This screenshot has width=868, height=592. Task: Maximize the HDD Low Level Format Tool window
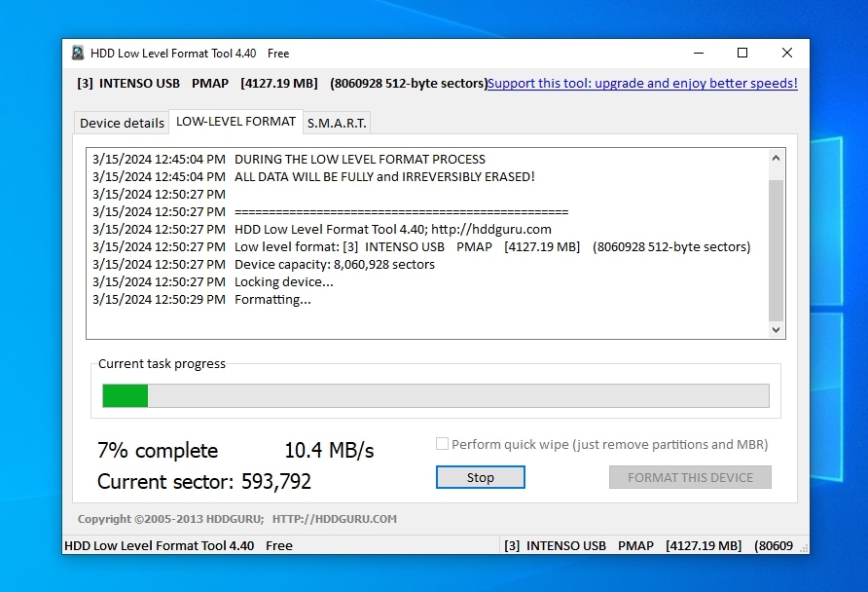click(742, 53)
